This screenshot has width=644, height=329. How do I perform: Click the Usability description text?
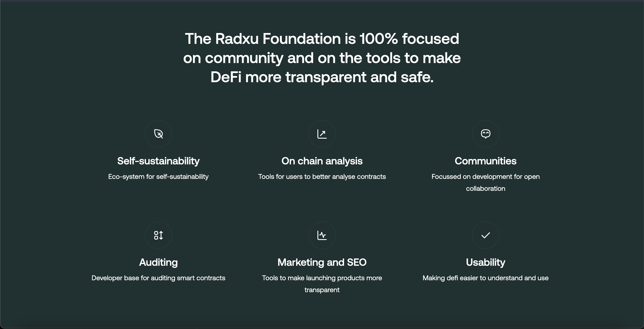[x=485, y=278]
